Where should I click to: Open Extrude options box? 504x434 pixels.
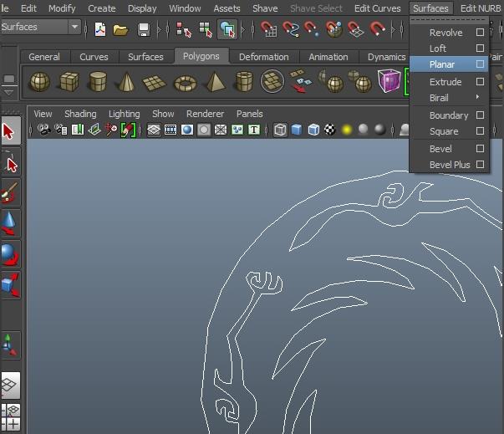coord(480,82)
